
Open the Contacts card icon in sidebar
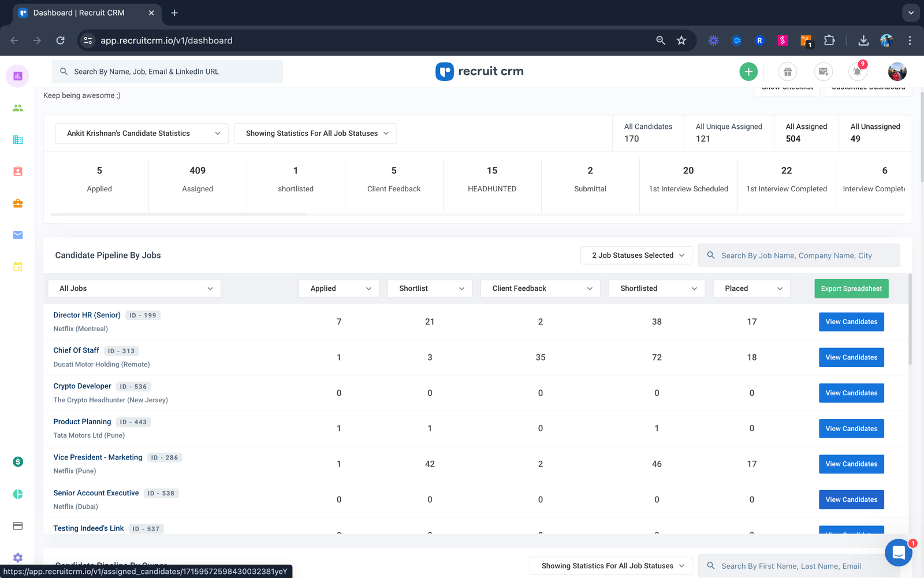click(x=17, y=171)
